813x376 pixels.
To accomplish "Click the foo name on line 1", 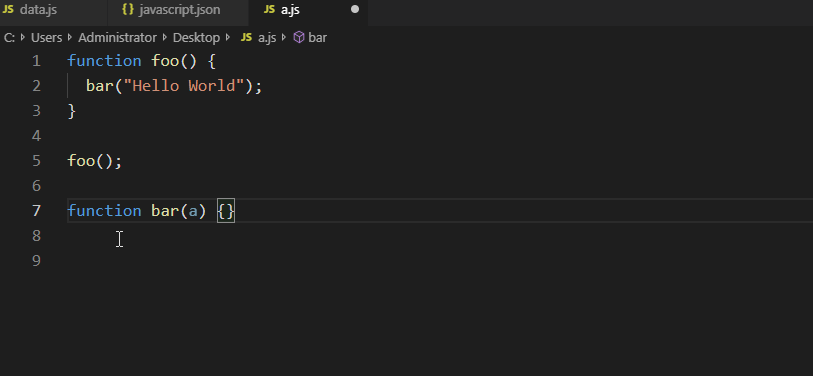I will [165, 61].
